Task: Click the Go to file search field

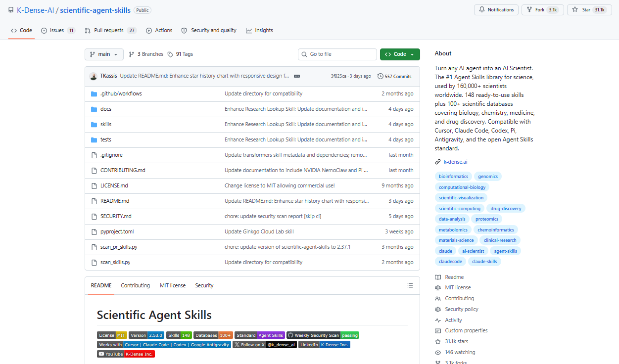Action: 337,54
